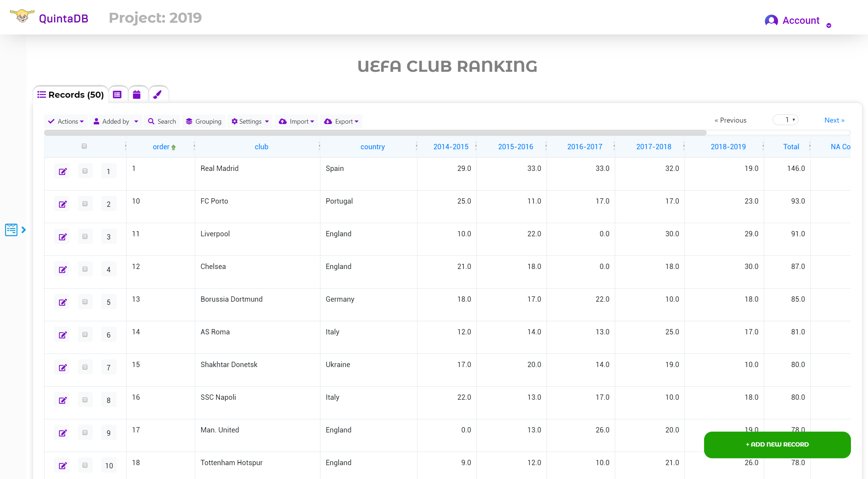Sort by the 2016-2017 column header
Screen dimensions: 868x479
coord(585,147)
